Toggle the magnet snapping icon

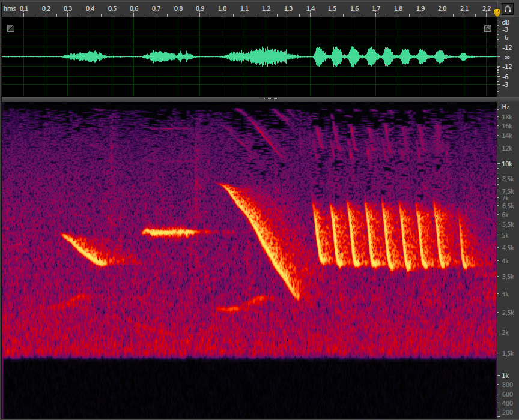tap(508, 8)
